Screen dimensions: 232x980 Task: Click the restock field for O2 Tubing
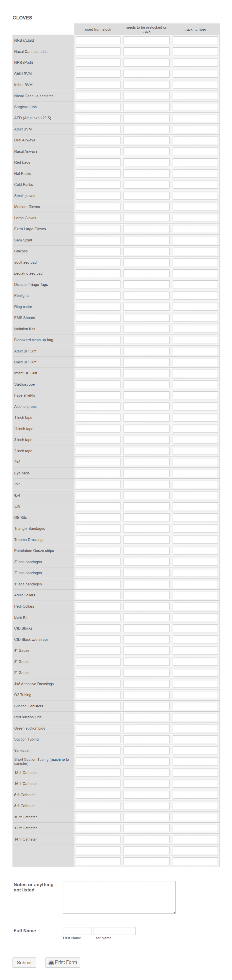146,695
